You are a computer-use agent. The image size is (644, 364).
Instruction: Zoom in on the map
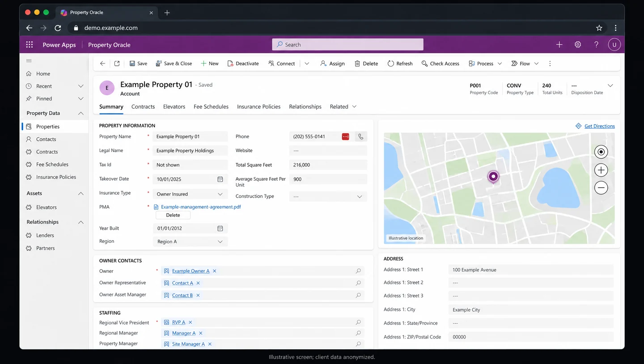[601, 170]
